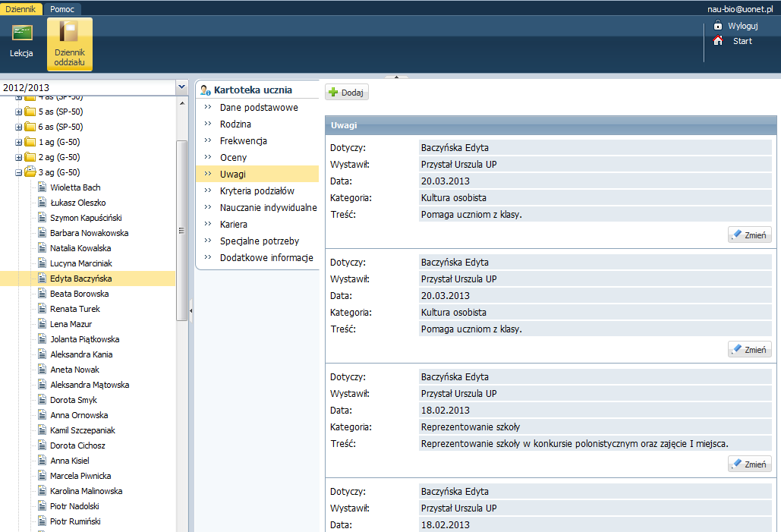781x532 pixels.
Task: Click document icon beside Edyta Baczyńska
Action: 43,279
